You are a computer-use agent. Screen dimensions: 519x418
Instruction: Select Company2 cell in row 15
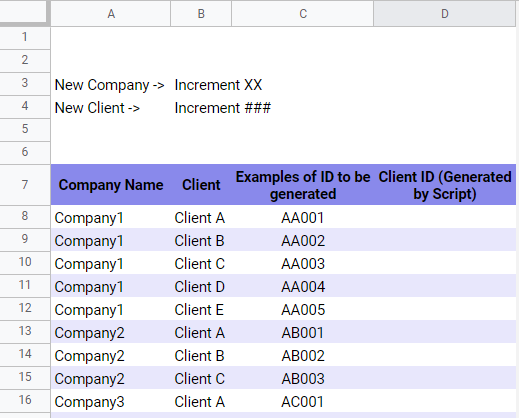click(111, 378)
